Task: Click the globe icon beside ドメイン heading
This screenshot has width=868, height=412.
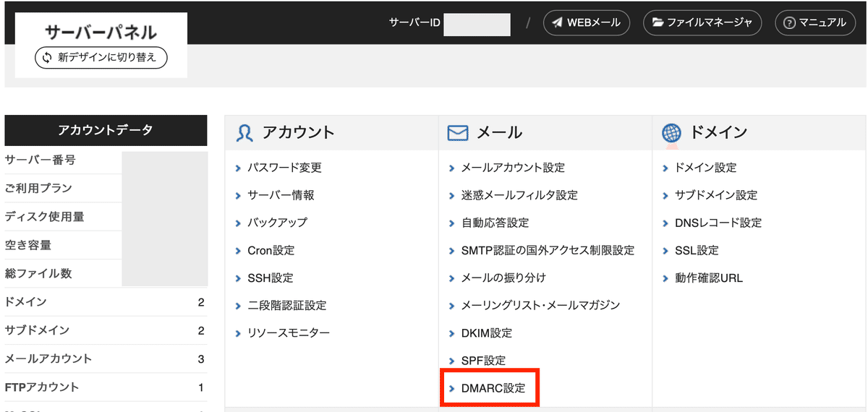Action: (671, 133)
